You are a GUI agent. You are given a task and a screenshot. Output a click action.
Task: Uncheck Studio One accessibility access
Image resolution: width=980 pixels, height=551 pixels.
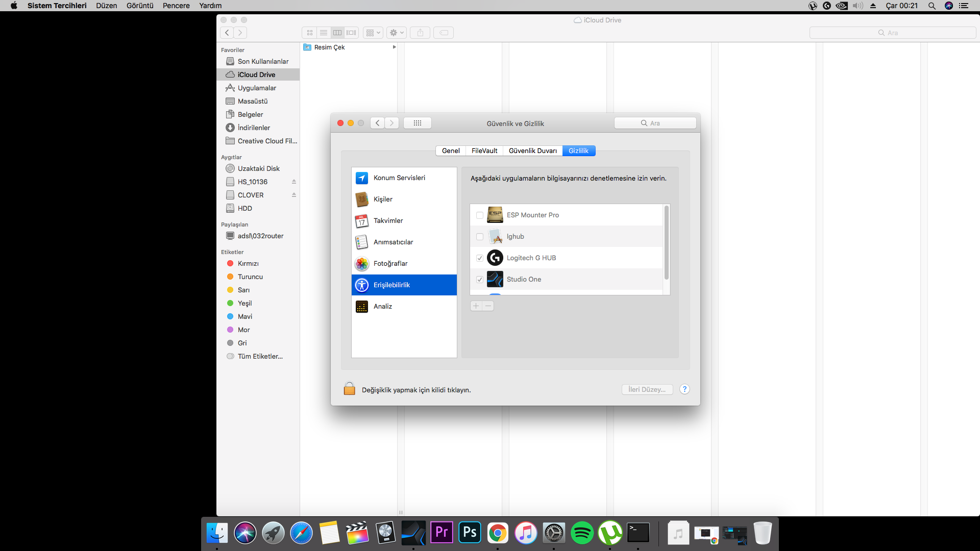pos(480,280)
